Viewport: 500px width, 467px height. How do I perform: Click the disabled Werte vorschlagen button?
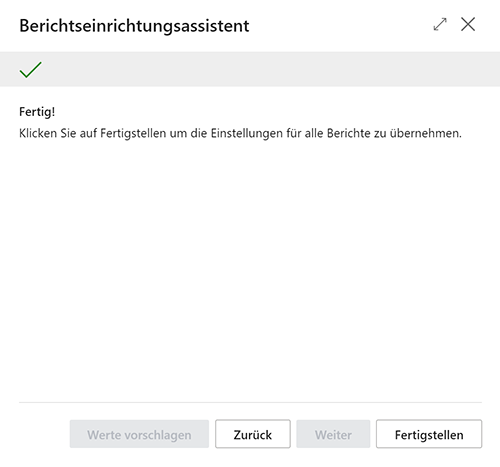139,434
